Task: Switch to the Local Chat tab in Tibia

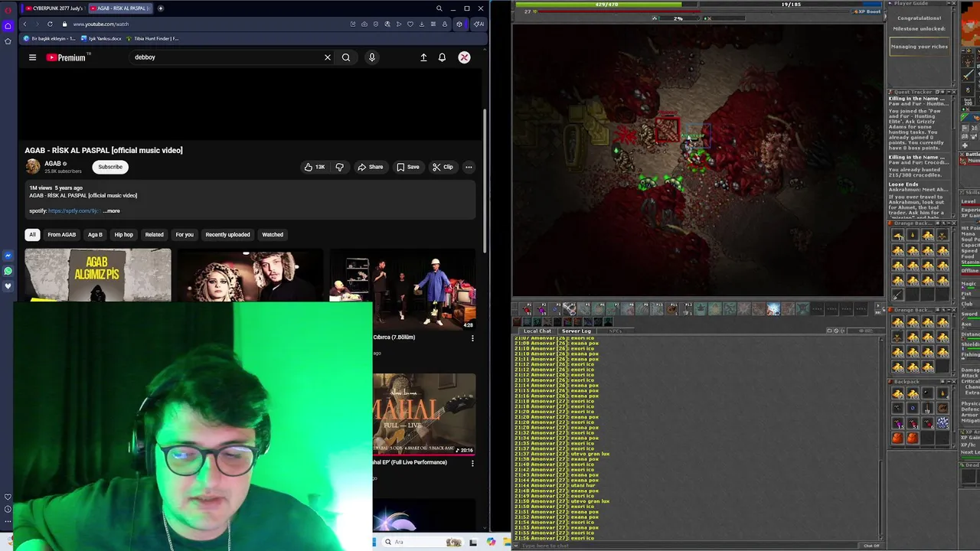Action: [537, 331]
